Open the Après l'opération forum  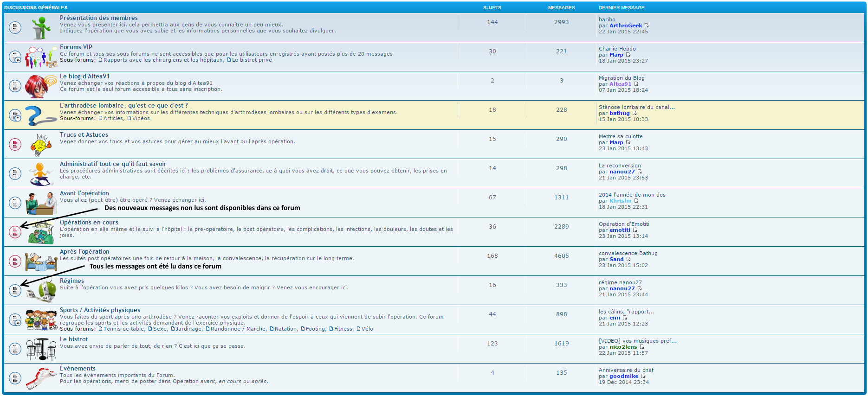(x=84, y=252)
